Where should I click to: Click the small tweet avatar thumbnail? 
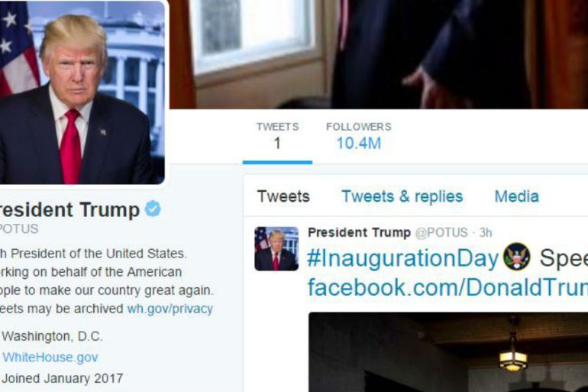[276, 248]
